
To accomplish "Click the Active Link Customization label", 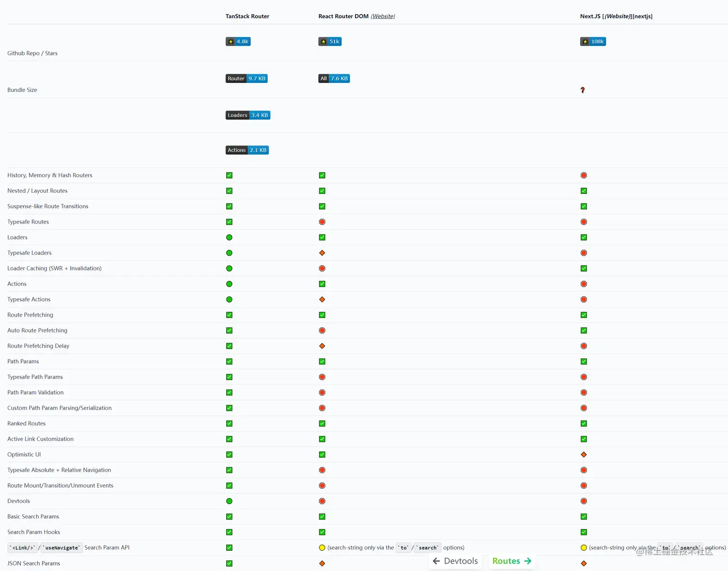I will [x=40, y=439].
